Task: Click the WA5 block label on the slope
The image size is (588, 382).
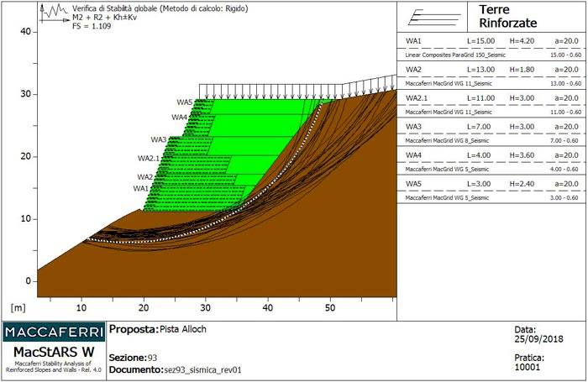Action: click(185, 102)
